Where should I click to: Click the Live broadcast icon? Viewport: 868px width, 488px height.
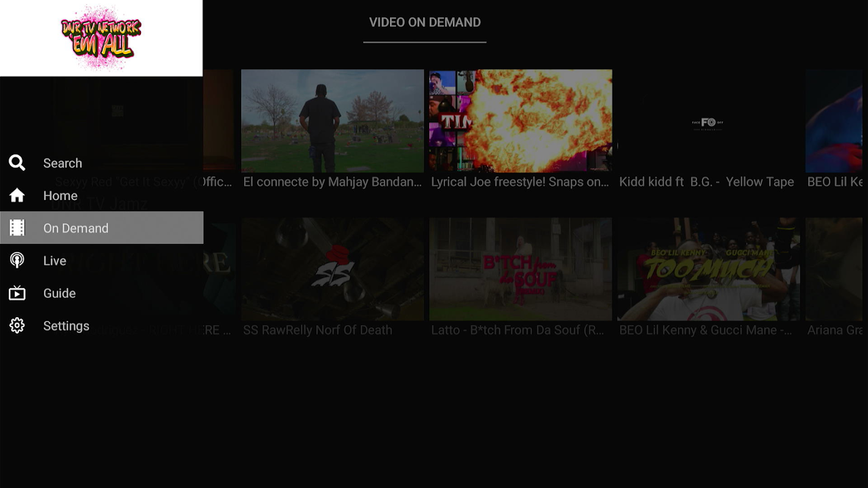point(17,260)
